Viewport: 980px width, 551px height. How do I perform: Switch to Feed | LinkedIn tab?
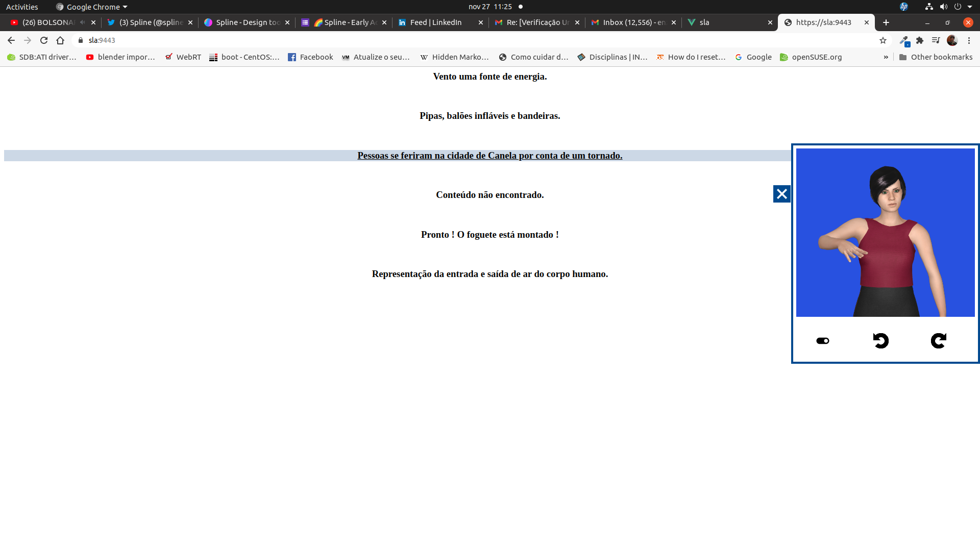point(435,22)
